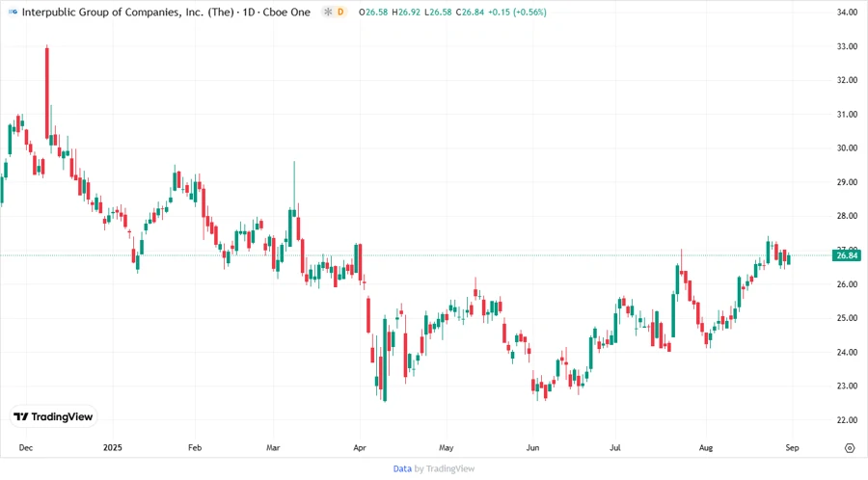
Task: Click the 33.00 price axis label
Action: click(847, 46)
